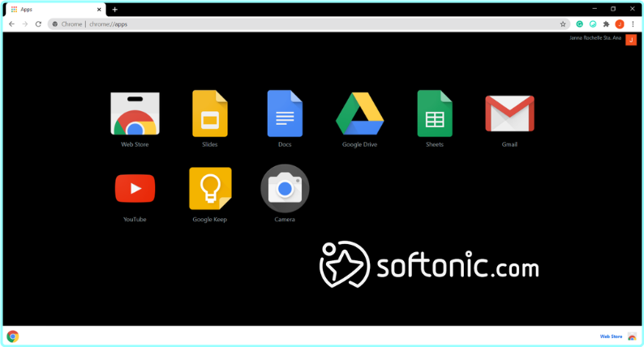This screenshot has width=644, height=347.
Task: Open the Docs app
Action: click(x=285, y=114)
